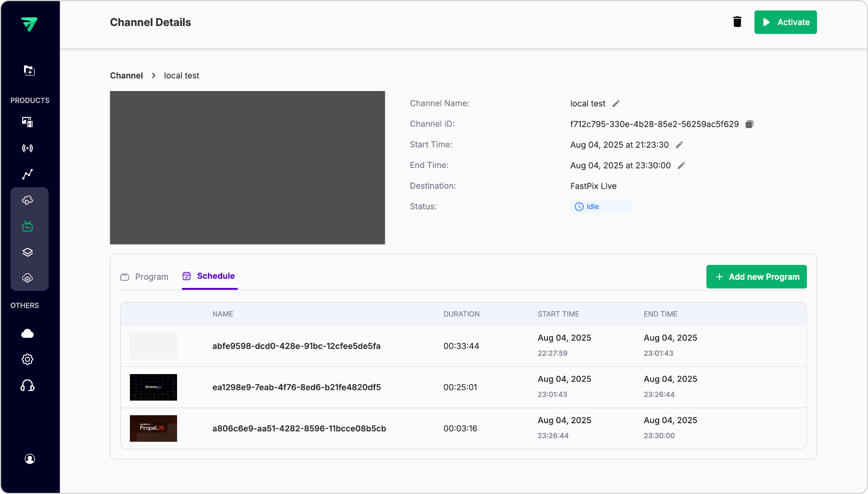Copy the Channel ID
Image resolution: width=868 pixels, height=494 pixels.
[749, 124]
